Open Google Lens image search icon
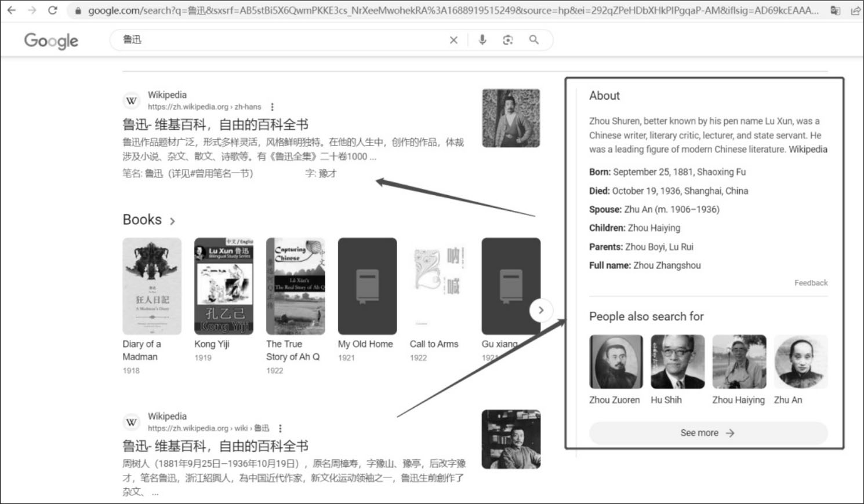The image size is (864, 504). 508,40
